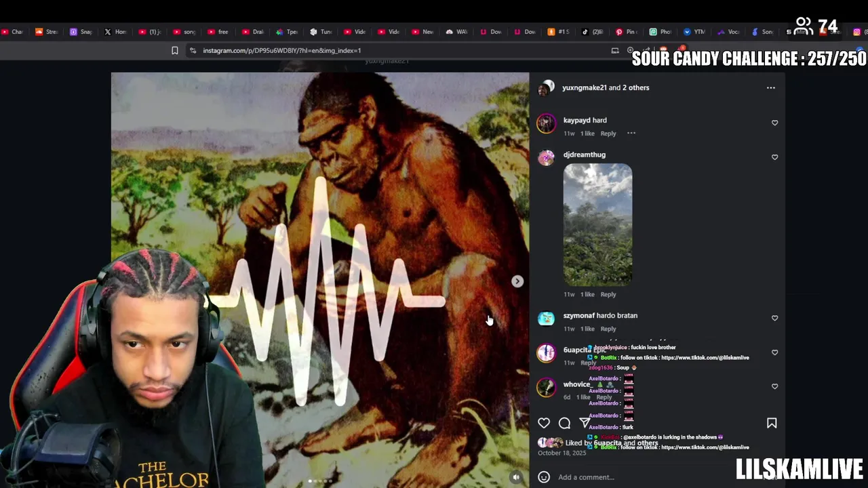This screenshot has width=868, height=488.
Task: View likes on kaypayd's comment ('1 like')
Action: click(587, 134)
